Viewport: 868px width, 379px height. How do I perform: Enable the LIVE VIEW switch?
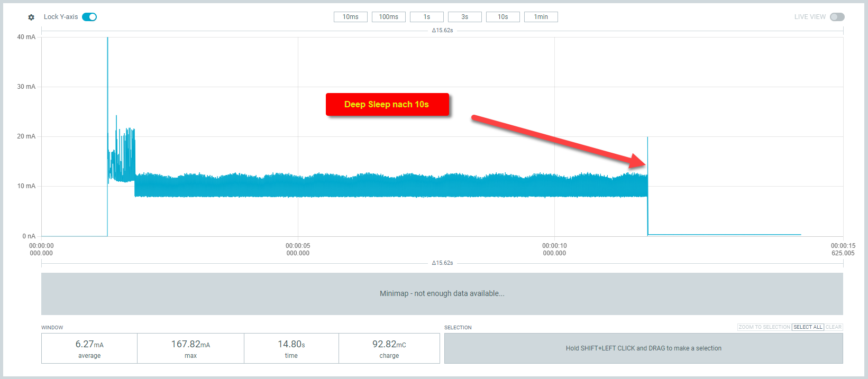point(837,17)
